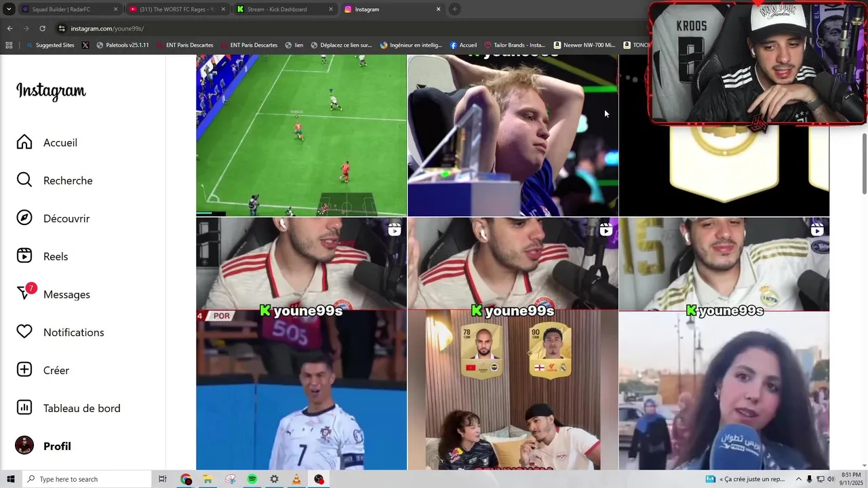
Task: Open File Explorer from the taskbar
Action: click(x=208, y=479)
